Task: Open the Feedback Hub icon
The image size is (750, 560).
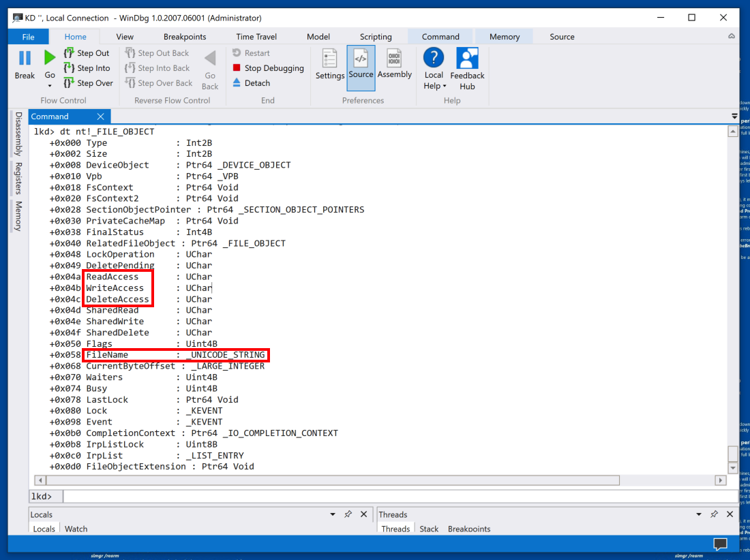Action: click(467, 59)
